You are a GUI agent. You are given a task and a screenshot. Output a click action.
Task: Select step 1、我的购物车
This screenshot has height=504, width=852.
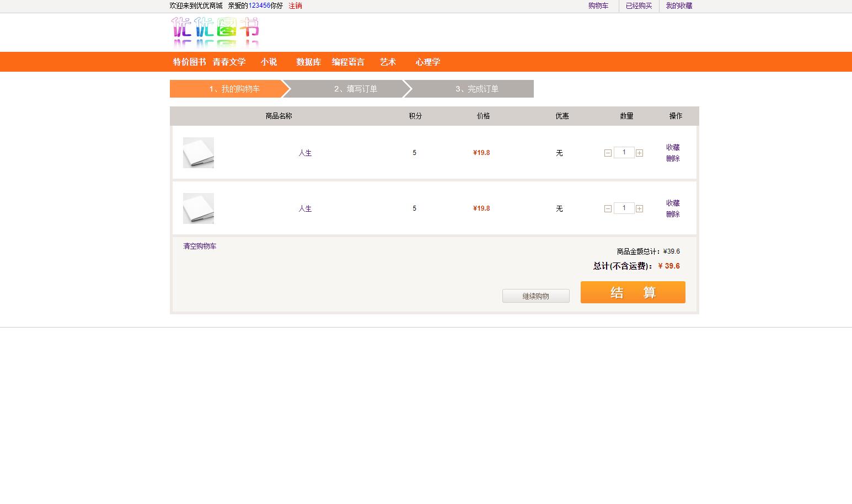point(231,89)
